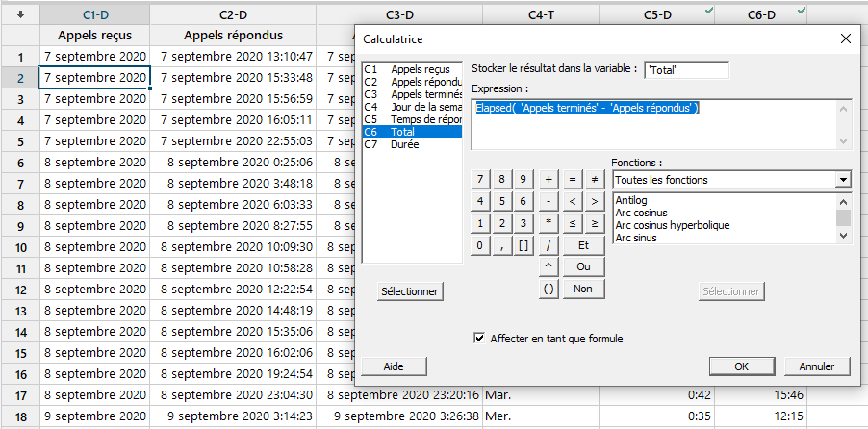The image size is (868, 429).
Task: Click keypad digit 5
Action: [501, 201]
